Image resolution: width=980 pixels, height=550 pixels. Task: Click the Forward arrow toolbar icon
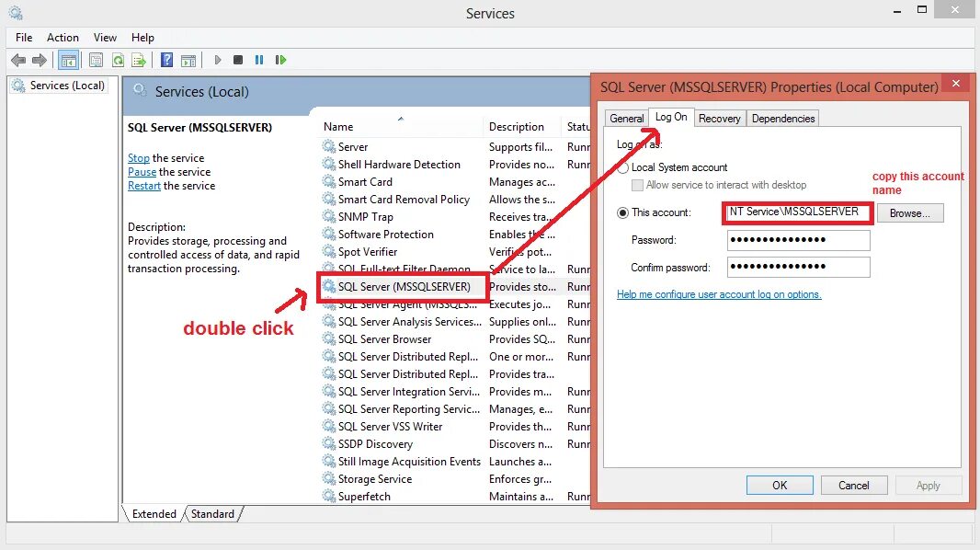point(40,60)
